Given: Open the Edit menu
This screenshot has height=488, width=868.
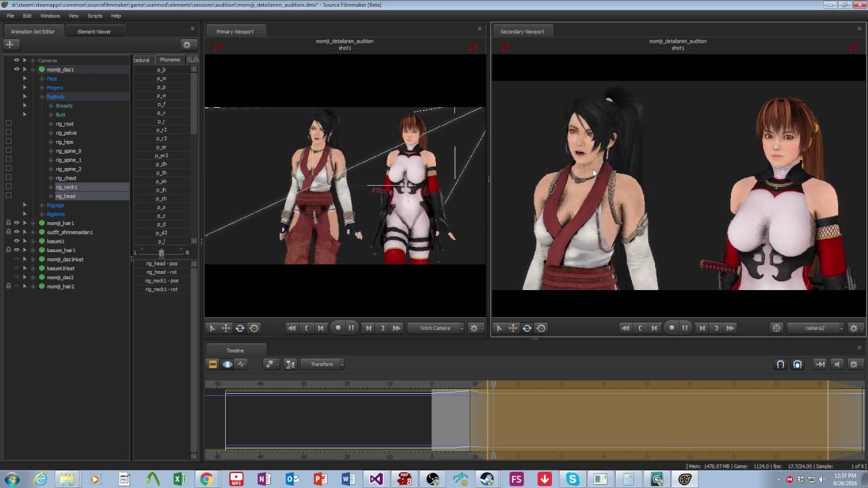Looking at the screenshot, I should click(27, 16).
